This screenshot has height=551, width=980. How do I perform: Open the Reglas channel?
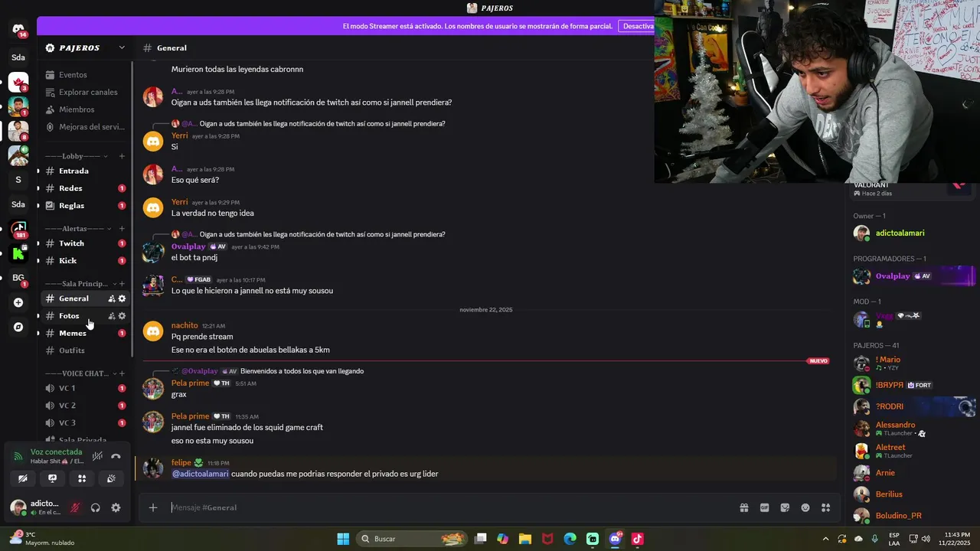[84, 205]
